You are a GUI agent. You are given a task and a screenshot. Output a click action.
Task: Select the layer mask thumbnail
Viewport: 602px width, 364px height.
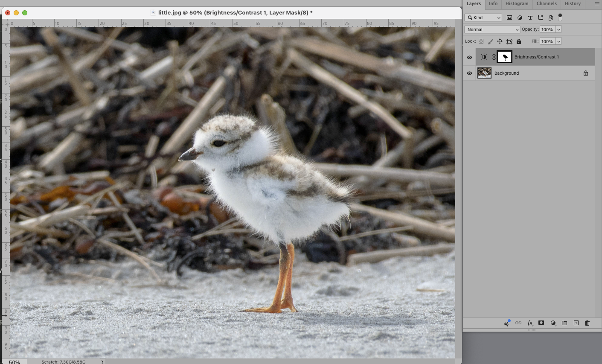pos(505,57)
